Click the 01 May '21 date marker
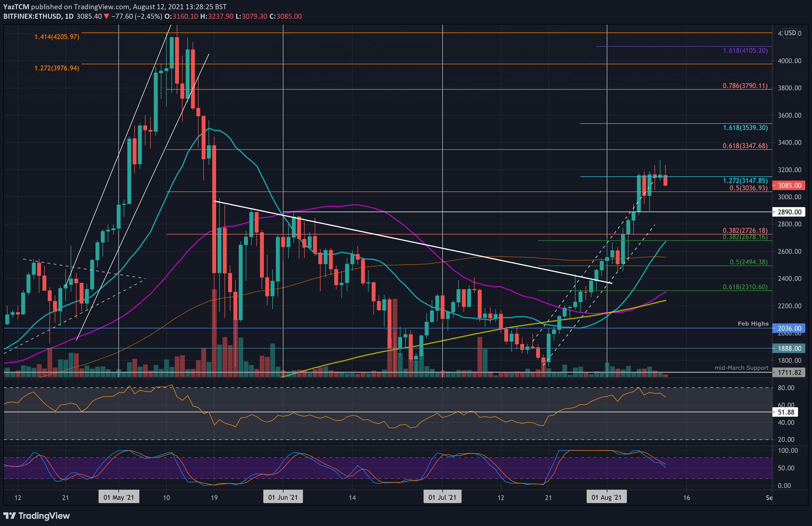This screenshot has width=812, height=526. pos(119,497)
